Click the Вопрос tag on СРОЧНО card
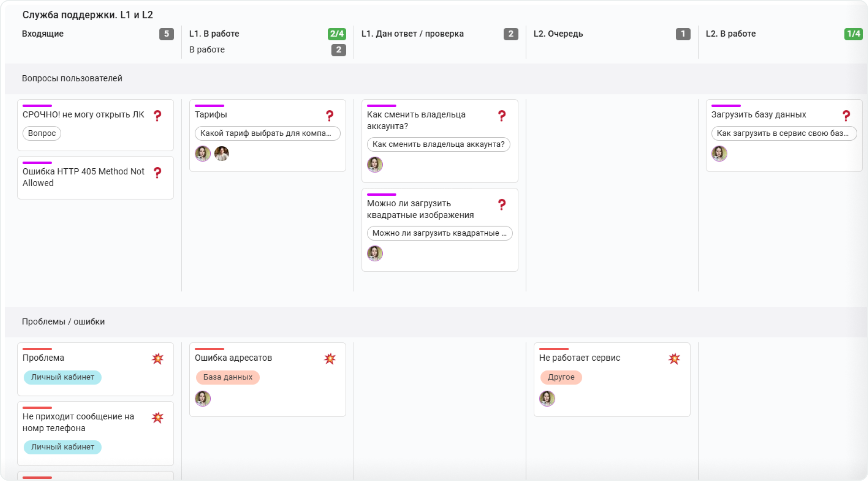The height and width of the screenshot is (481, 868). [42, 133]
